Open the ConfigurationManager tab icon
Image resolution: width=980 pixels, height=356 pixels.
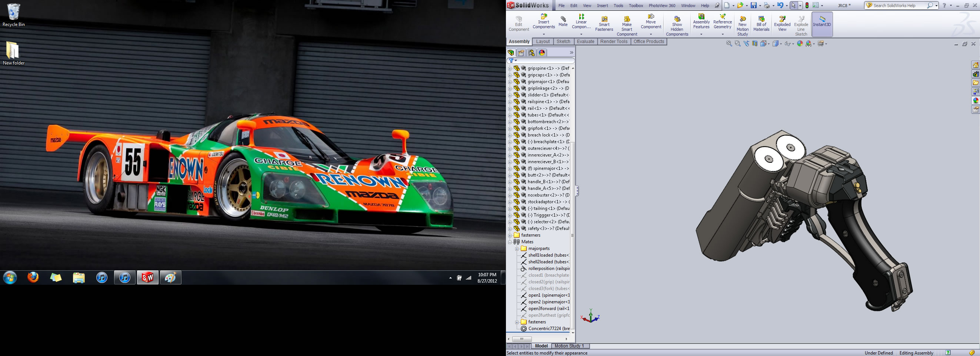(x=531, y=53)
